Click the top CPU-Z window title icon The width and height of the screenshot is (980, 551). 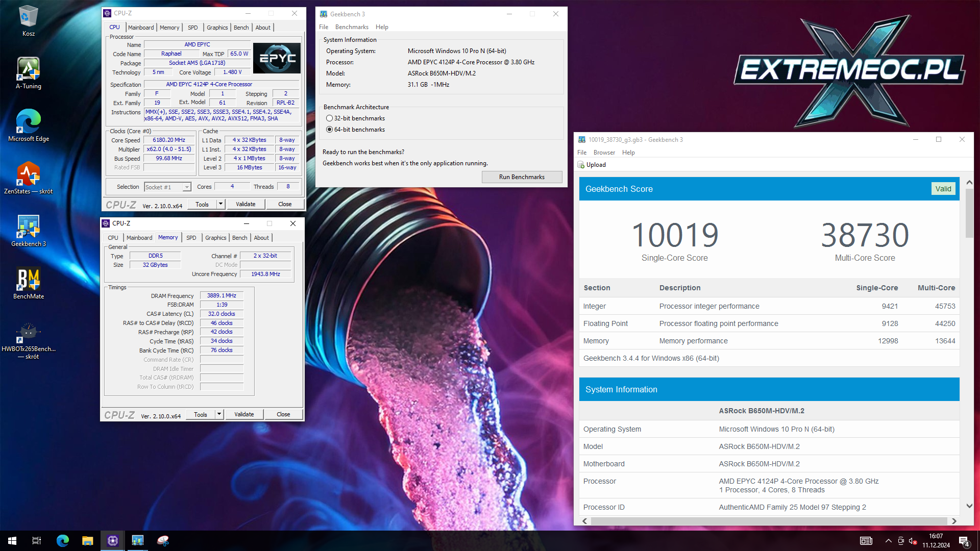point(107,13)
